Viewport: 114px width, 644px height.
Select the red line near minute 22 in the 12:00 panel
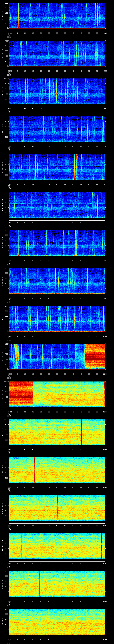[44, 432]
